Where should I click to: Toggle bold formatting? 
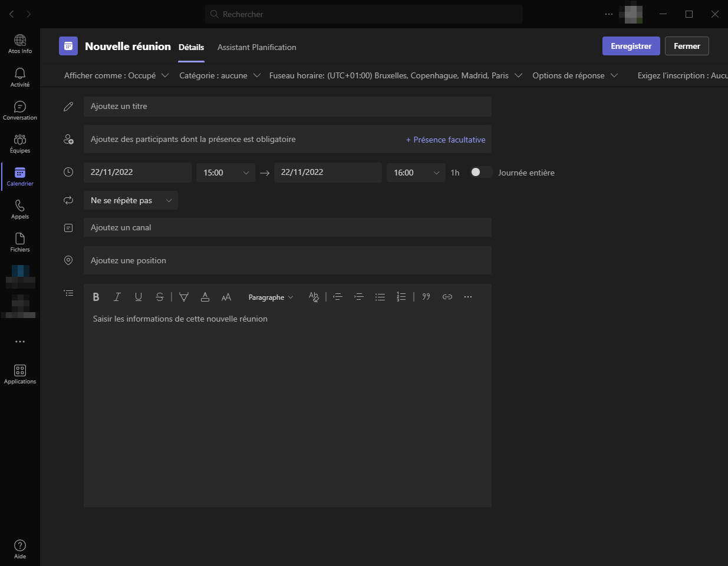point(96,297)
